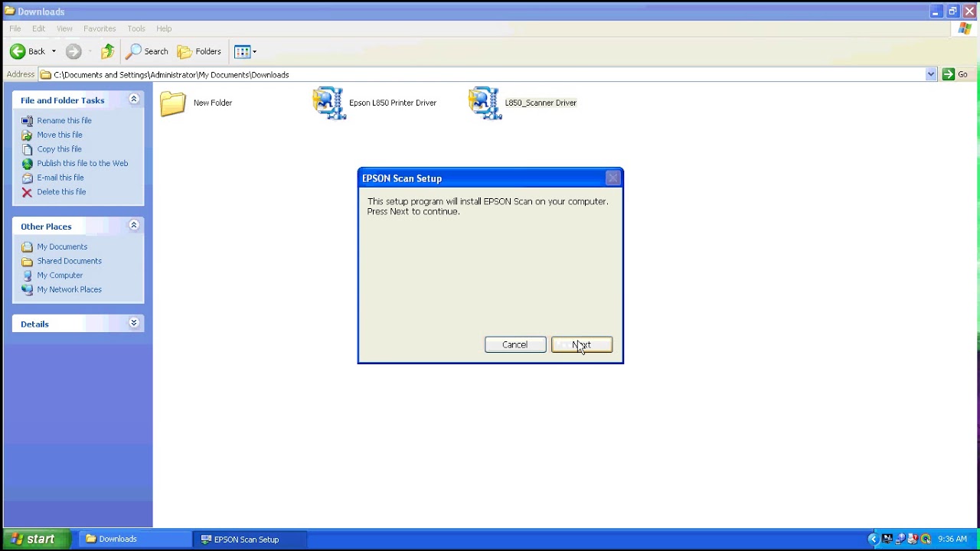Open the Tools menu

pyautogui.click(x=136, y=28)
